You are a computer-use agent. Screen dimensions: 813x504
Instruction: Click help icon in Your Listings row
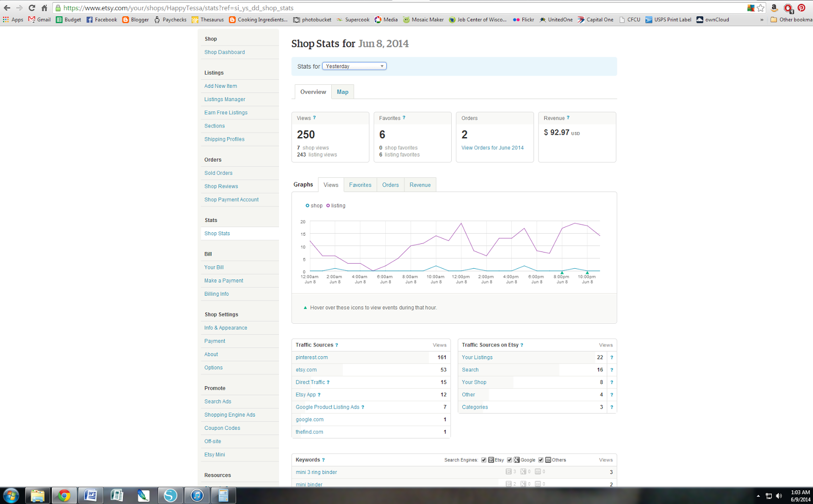click(x=612, y=358)
